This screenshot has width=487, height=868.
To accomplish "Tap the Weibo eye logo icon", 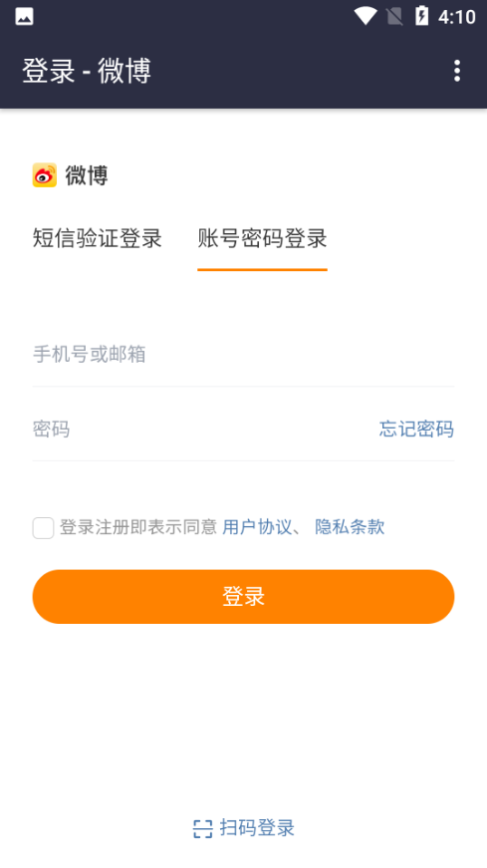I will click(44, 175).
